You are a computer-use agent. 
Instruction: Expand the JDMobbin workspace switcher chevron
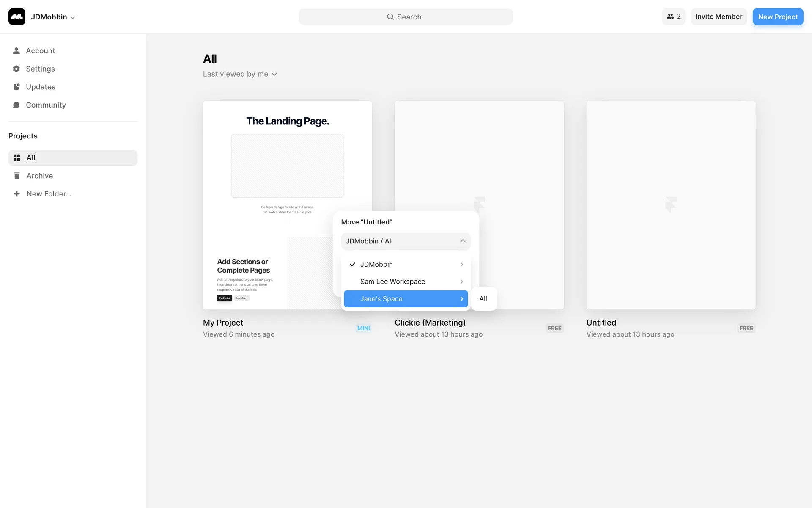(73, 18)
